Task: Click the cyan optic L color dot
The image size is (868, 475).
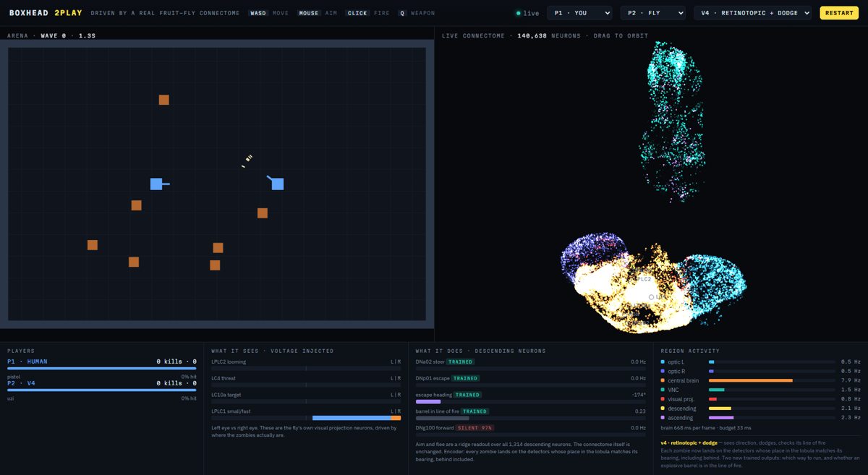Action: tap(663, 361)
